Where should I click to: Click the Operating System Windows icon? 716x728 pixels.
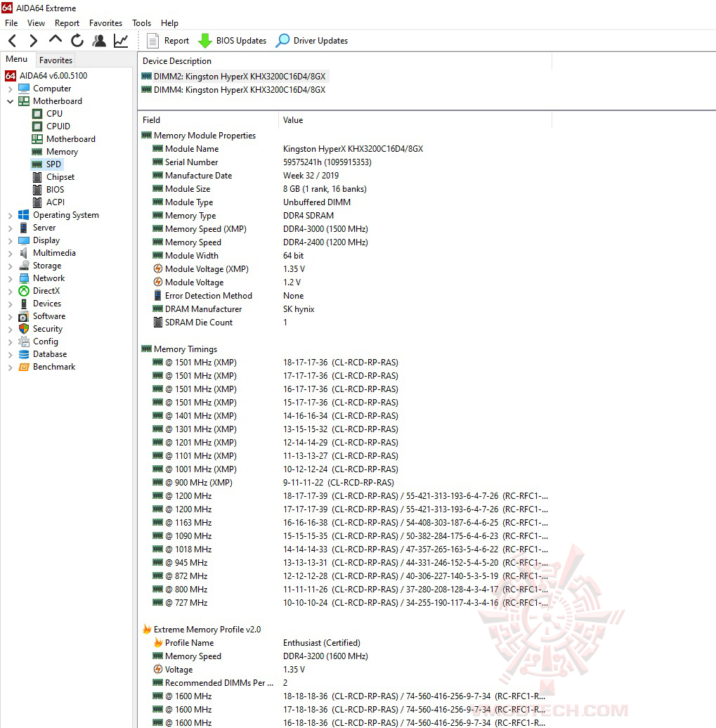coord(24,215)
